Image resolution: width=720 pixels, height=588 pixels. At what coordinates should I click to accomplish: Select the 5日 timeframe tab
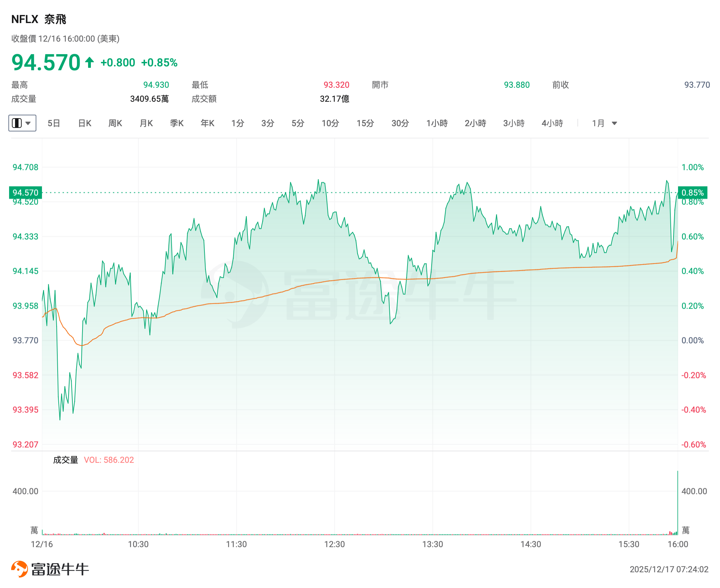pos(54,123)
